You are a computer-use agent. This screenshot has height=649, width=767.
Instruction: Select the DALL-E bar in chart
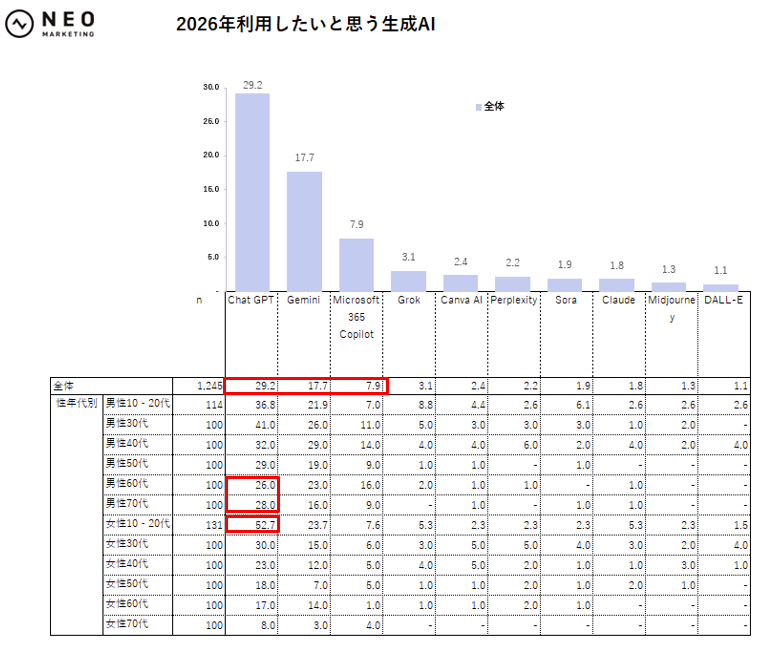point(721,288)
